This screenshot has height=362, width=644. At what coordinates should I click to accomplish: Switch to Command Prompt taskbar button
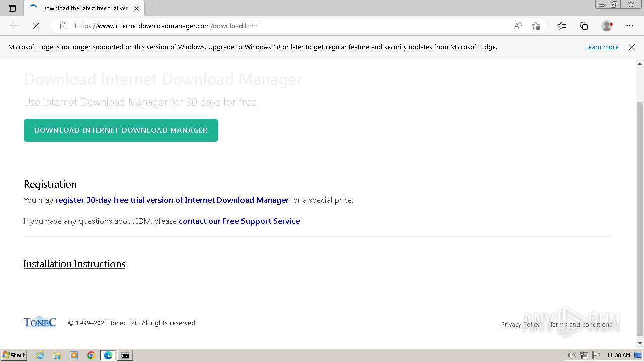pyautogui.click(x=125, y=355)
